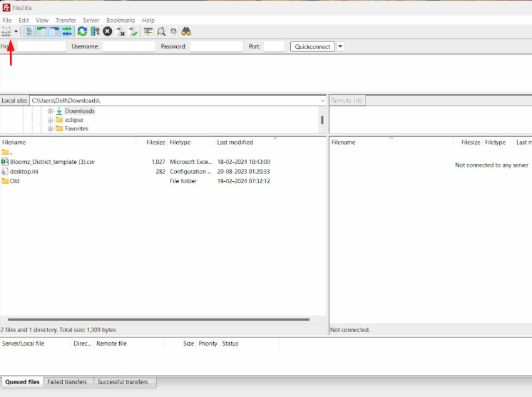
Task: Open directory listing filters dialog
Action: (x=148, y=32)
